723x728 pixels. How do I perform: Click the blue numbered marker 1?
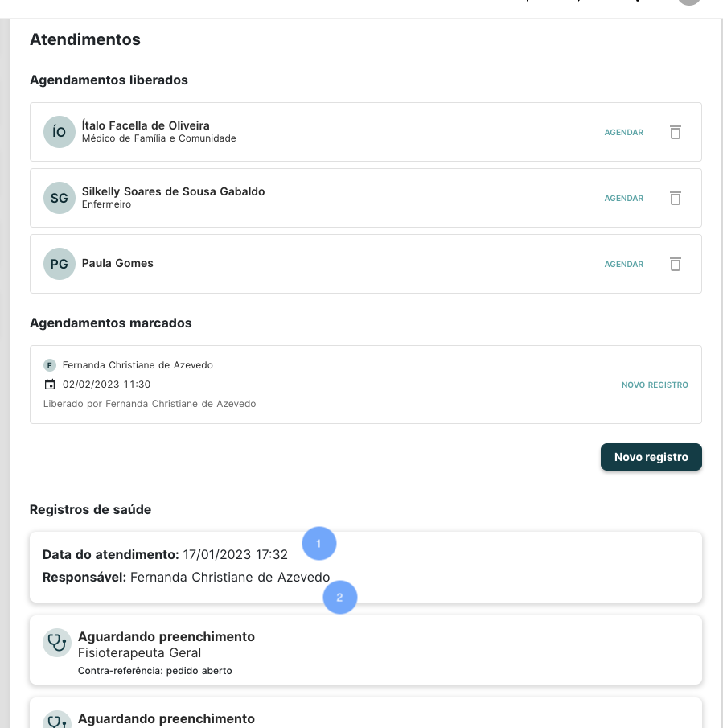click(319, 544)
